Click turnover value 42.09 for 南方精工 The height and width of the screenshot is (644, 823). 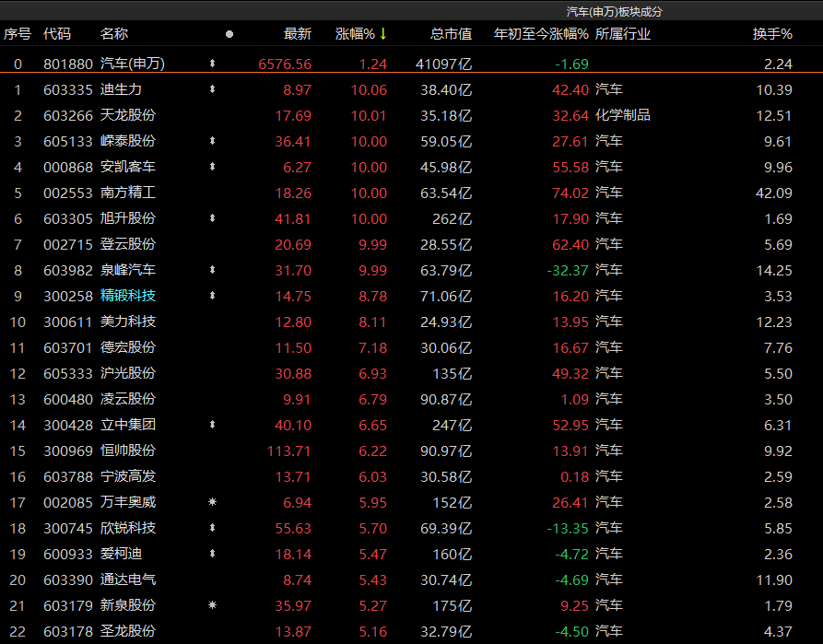tap(773, 193)
